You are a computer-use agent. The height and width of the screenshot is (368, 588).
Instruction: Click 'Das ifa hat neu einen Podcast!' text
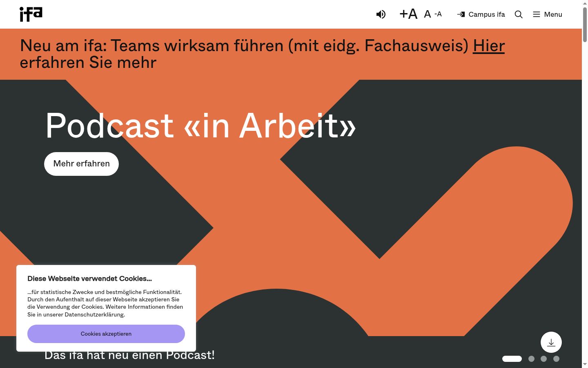tap(129, 355)
